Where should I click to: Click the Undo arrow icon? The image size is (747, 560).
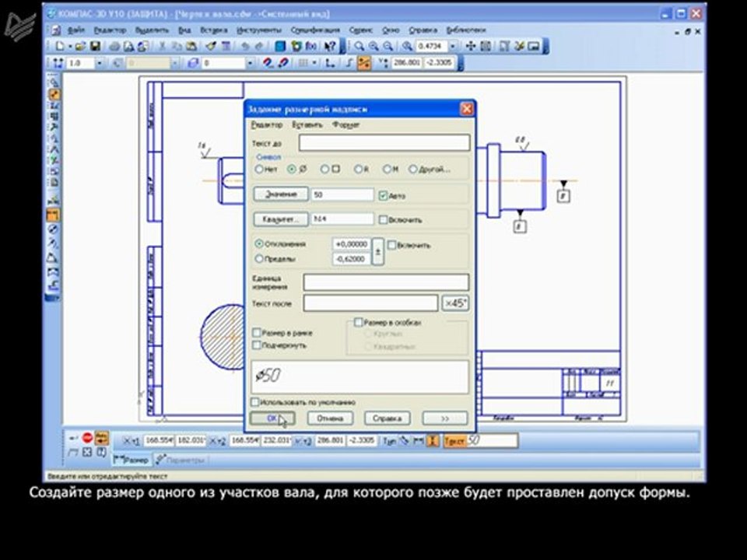coord(245,46)
